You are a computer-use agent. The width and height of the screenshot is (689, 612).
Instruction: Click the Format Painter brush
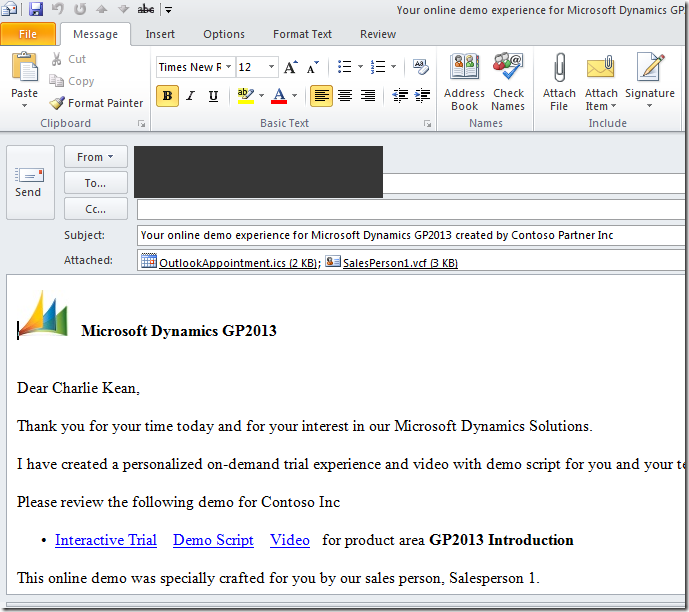click(x=96, y=103)
